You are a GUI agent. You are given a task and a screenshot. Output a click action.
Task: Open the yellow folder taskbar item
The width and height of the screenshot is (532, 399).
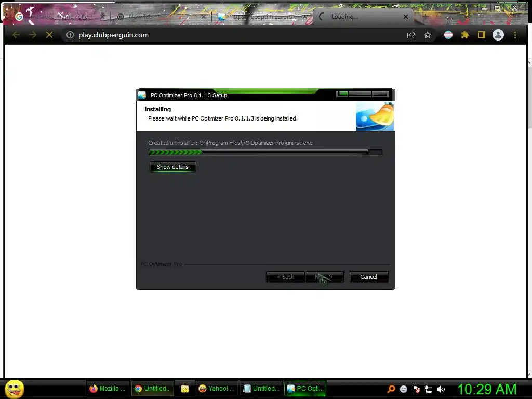pyautogui.click(x=185, y=389)
